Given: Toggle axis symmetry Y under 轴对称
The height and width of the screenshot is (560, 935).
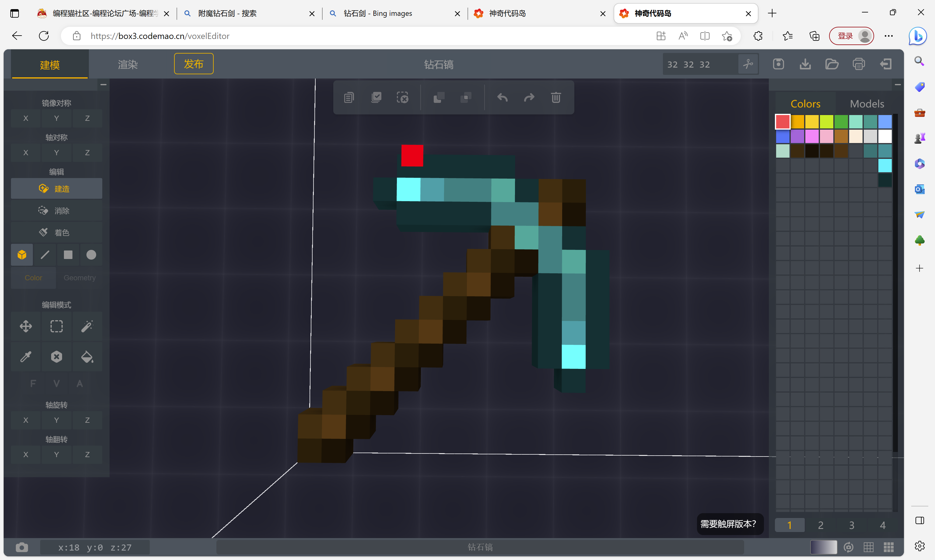Looking at the screenshot, I should click(57, 152).
